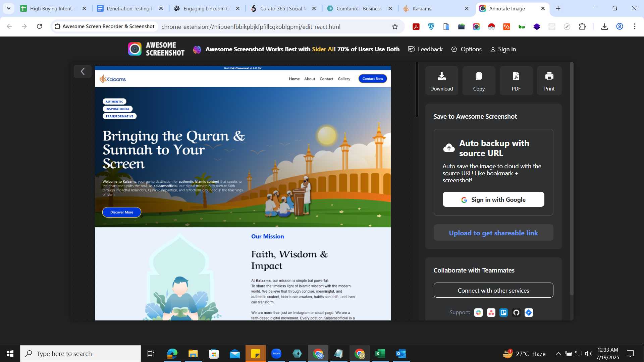Open the notification center
Viewport: 644px width, 362px height.
[630, 354]
